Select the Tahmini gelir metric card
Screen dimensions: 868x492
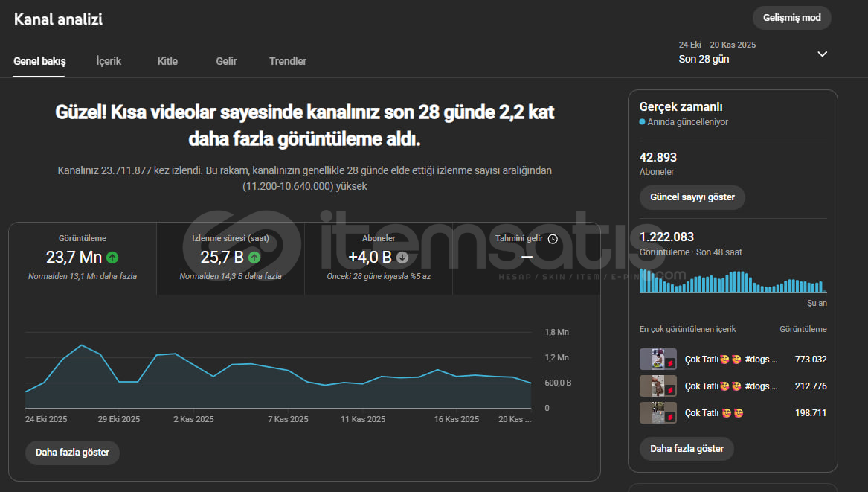coord(526,258)
